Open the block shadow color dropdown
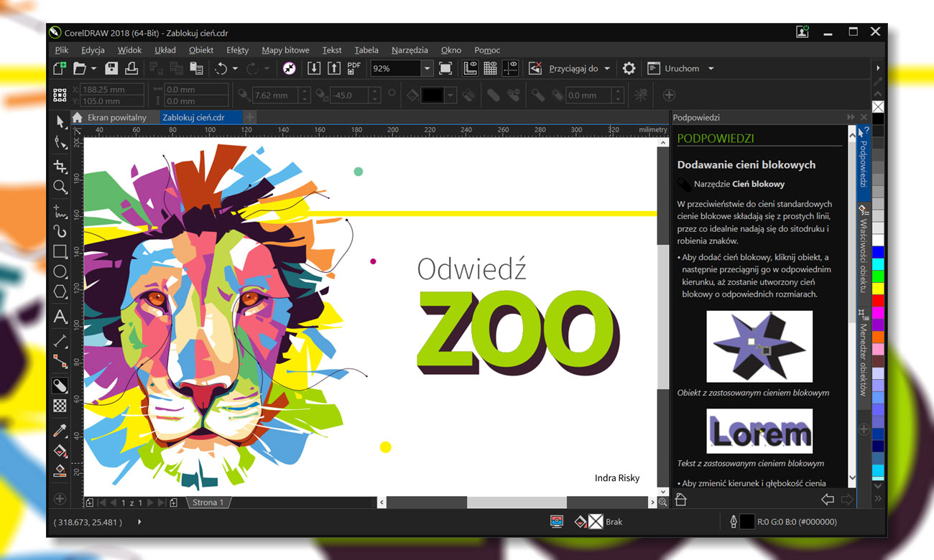This screenshot has height=560, width=934. pos(450,95)
